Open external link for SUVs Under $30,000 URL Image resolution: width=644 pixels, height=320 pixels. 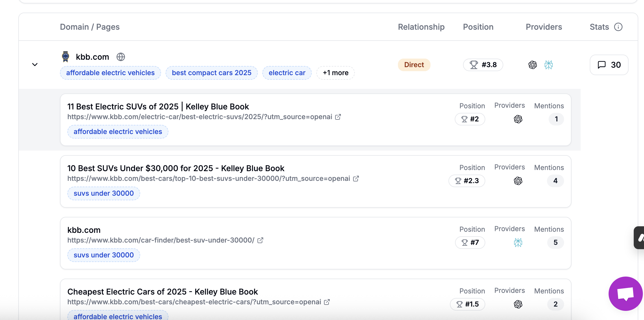coord(356,179)
